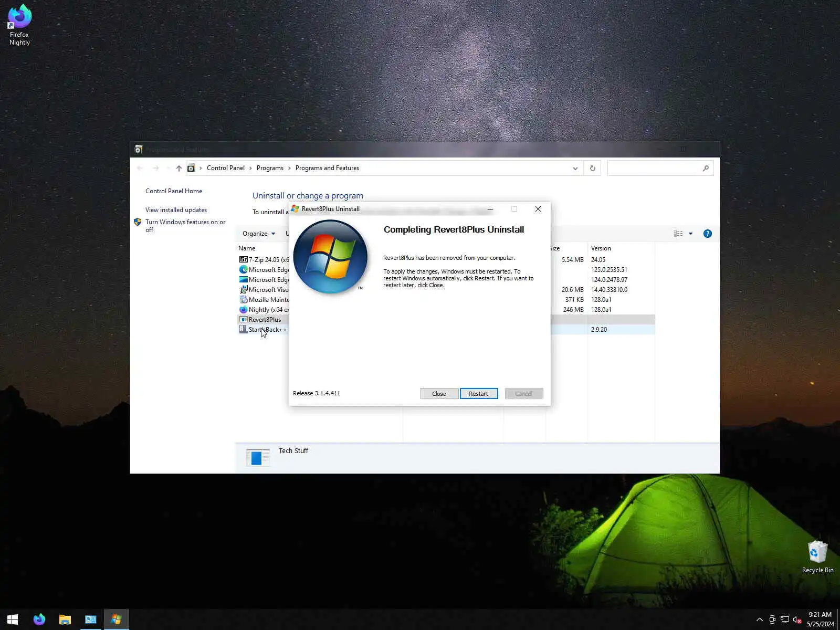The image size is (840, 630).
Task: Select the Mozilla Maintenance row
Action: coord(447,300)
